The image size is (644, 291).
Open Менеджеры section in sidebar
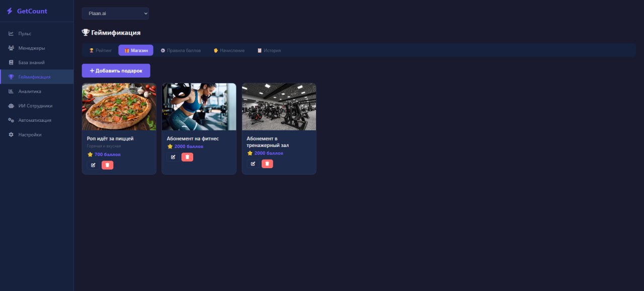tap(31, 48)
